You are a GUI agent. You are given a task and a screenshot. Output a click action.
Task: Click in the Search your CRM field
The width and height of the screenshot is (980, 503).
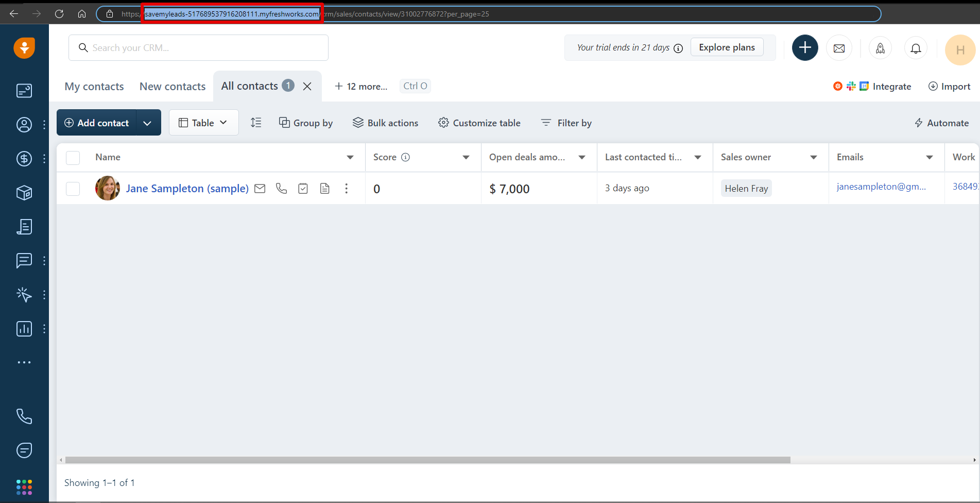[198, 48]
